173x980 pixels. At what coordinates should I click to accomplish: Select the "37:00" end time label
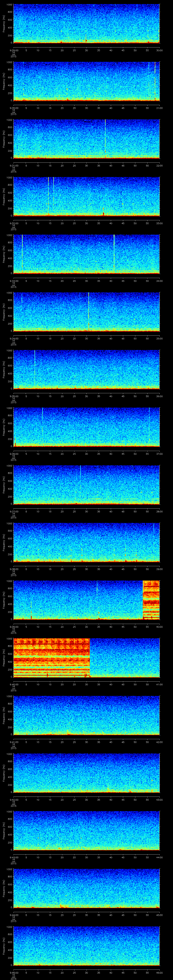click(160, 454)
